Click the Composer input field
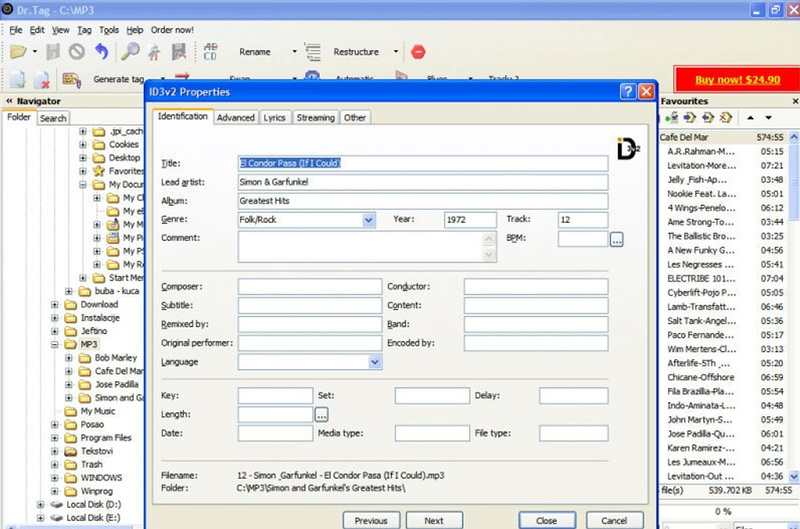This screenshot has height=529, width=800. click(310, 287)
